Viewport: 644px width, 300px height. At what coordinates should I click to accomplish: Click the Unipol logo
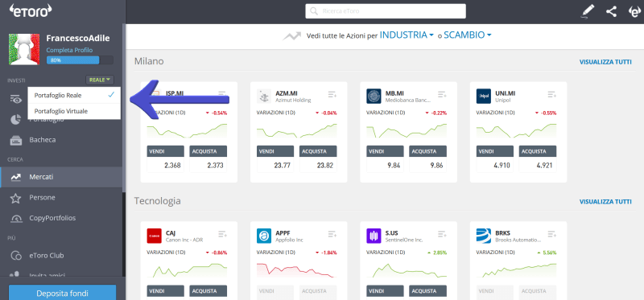pos(484,96)
